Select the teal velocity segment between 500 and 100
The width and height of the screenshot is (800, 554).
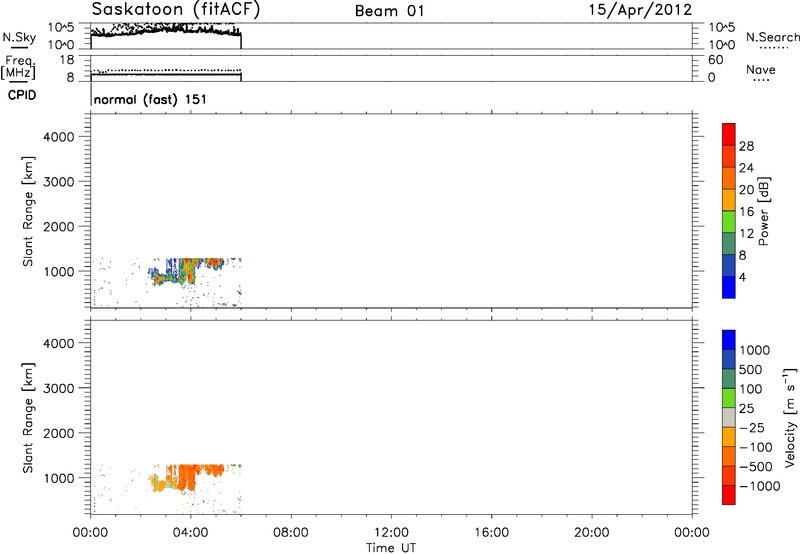tap(729, 379)
